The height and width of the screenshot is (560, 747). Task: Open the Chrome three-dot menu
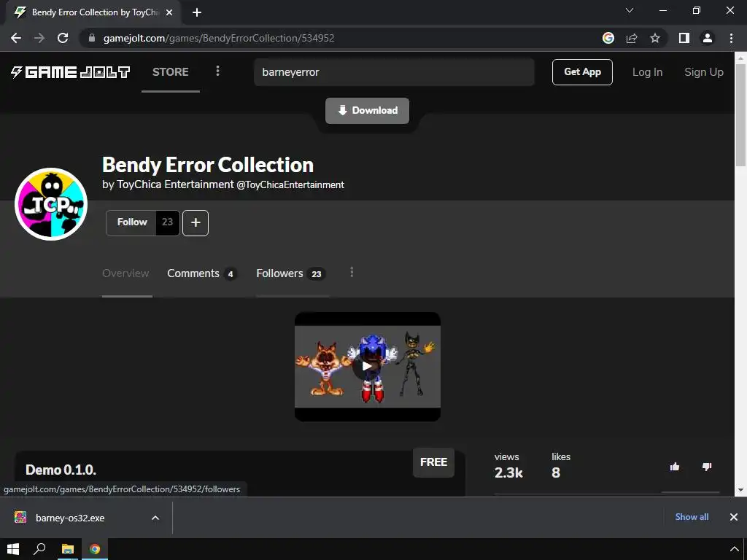pos(731,38)
